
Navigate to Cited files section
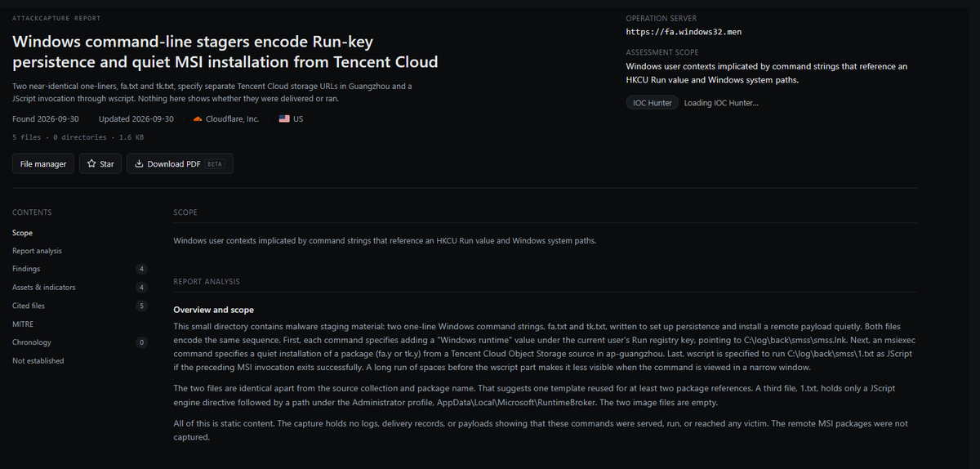tap(29, 306)
